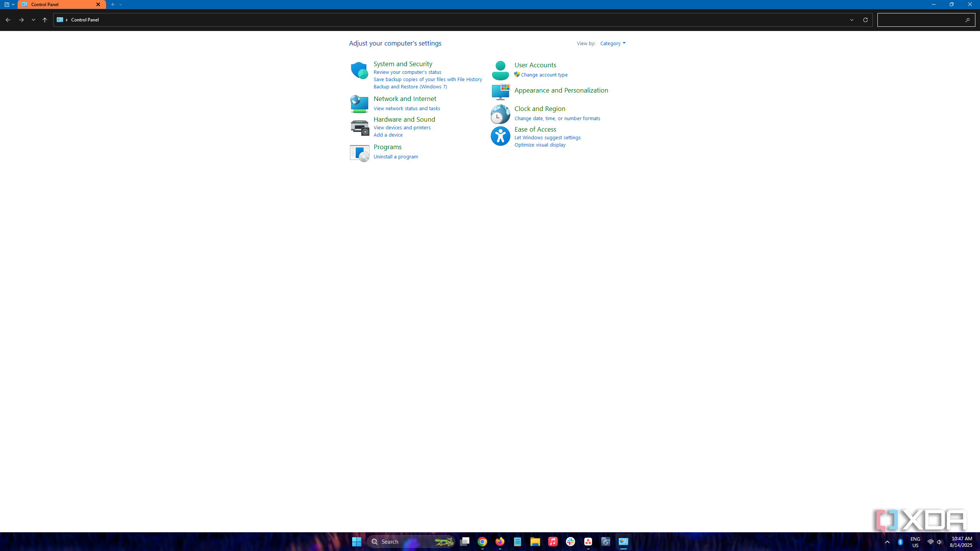Open Slack from the taskbar
The height and width of the screenshot is (551, 980).
(570, 541)
